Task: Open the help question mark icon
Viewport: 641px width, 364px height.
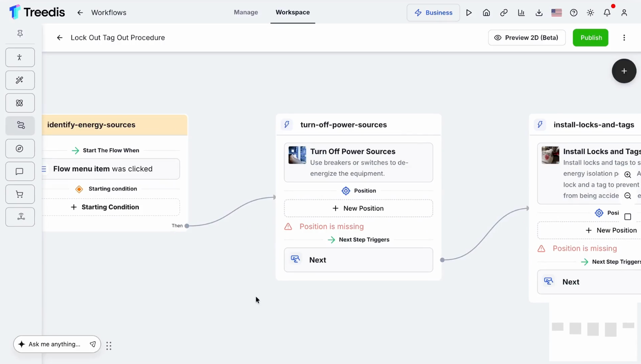Action: coord(574,13)
